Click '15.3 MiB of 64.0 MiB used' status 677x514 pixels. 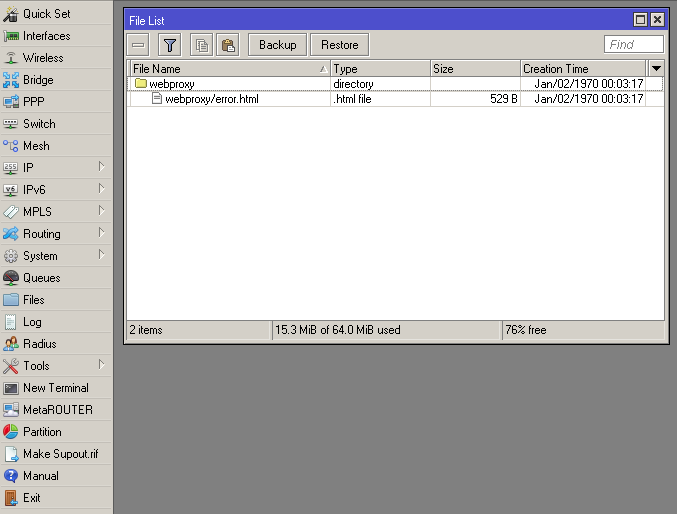coord(338,330)
